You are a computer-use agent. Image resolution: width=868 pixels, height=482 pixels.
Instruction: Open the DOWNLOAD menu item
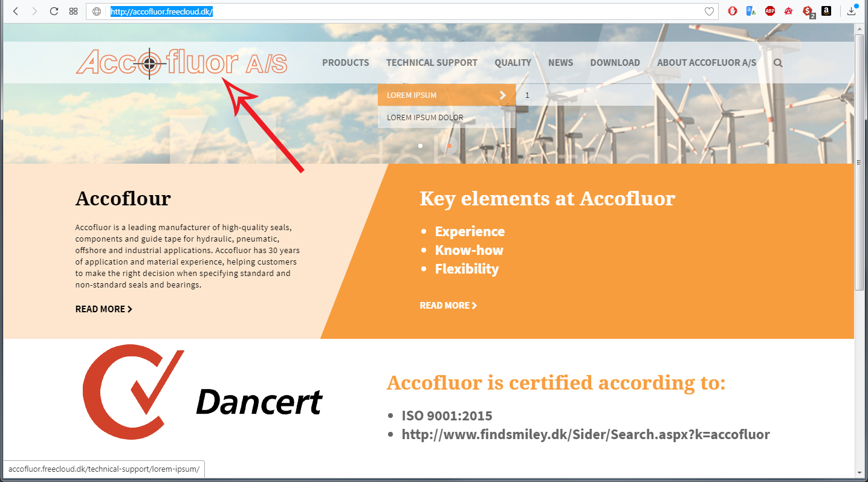point(615,63)
